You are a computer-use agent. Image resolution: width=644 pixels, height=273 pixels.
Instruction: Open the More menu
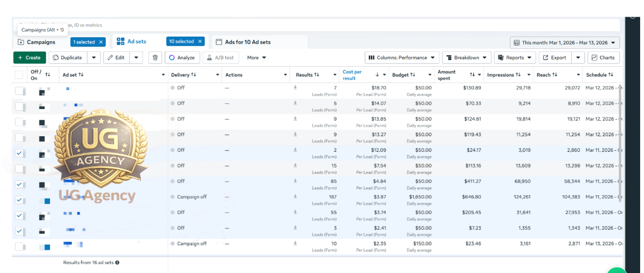(257, 57)
